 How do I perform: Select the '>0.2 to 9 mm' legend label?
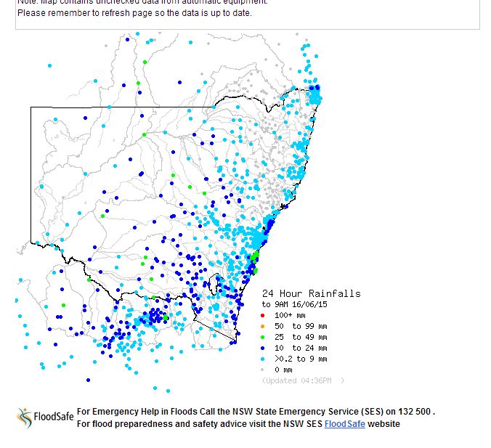(x=301, y=359)
